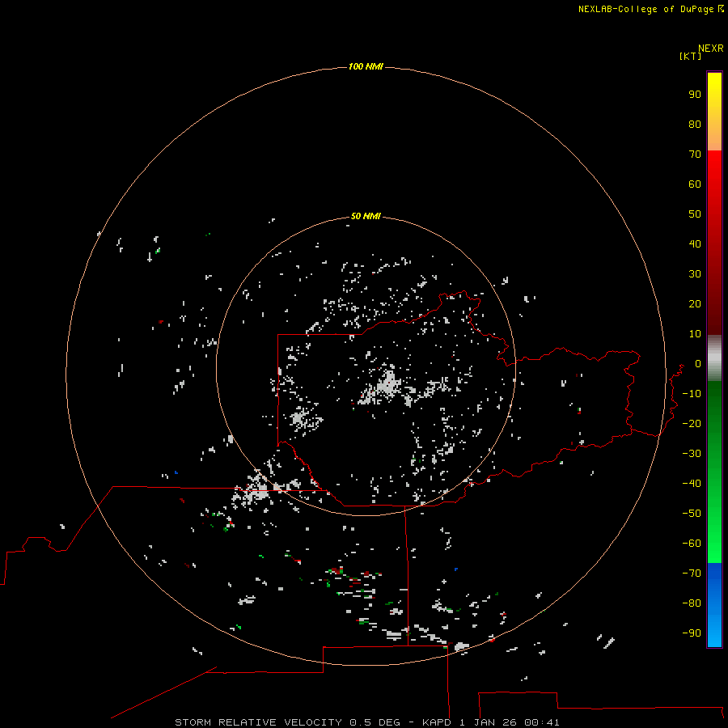Click the -20 value on the velocity scale
This screenshot has width=728, height=728.
(692, 423)
